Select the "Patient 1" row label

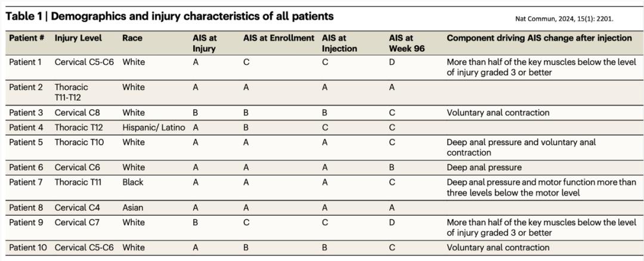pos(26,62)
